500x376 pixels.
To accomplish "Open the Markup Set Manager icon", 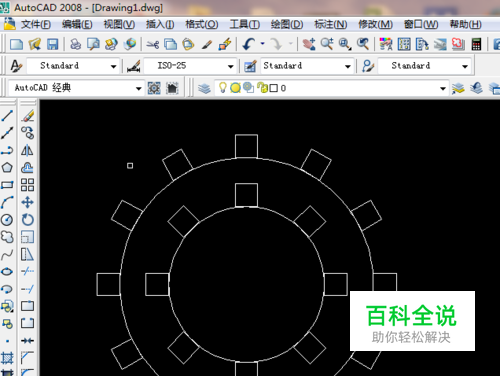I will pos(458,44).
